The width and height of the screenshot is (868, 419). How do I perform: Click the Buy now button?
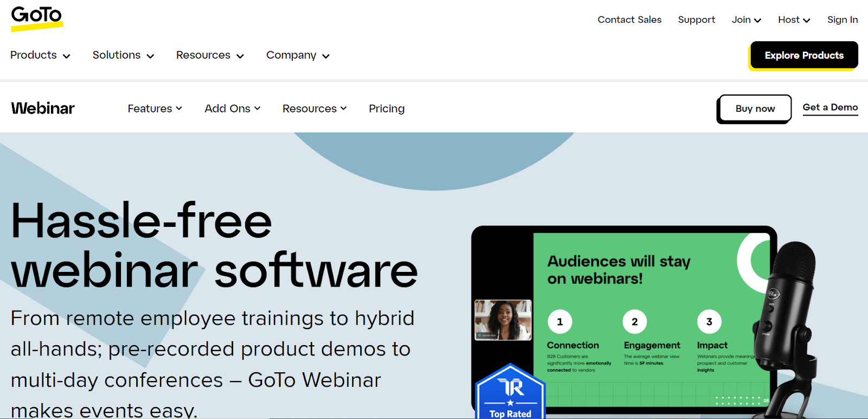point(755,109)
